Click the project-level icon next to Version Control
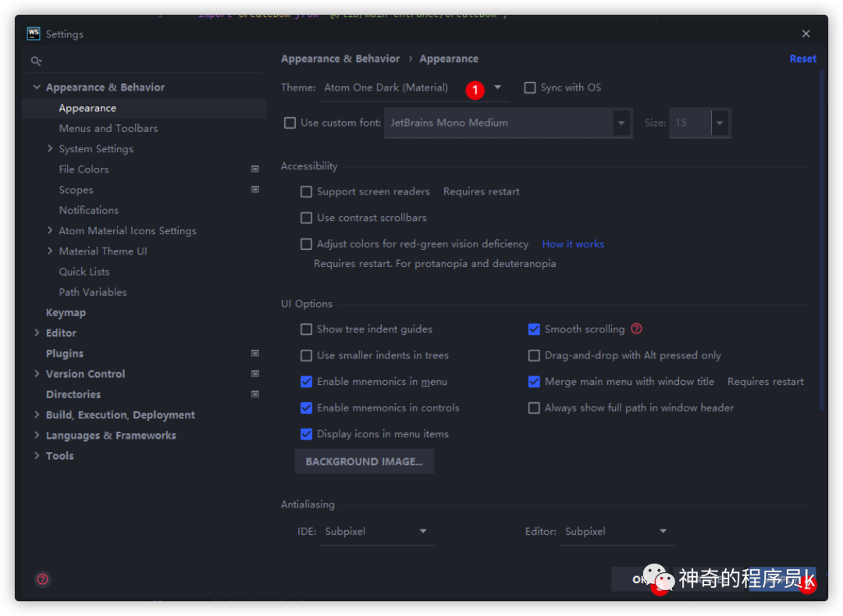The height and width of the screenshot is (616, 843). tap(254, 373)
